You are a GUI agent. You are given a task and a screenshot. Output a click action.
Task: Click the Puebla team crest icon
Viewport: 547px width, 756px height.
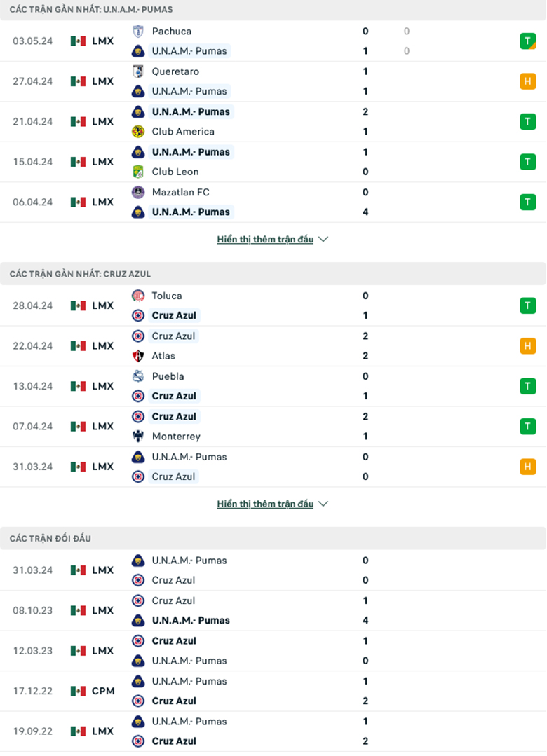click(x=138, y=376)
